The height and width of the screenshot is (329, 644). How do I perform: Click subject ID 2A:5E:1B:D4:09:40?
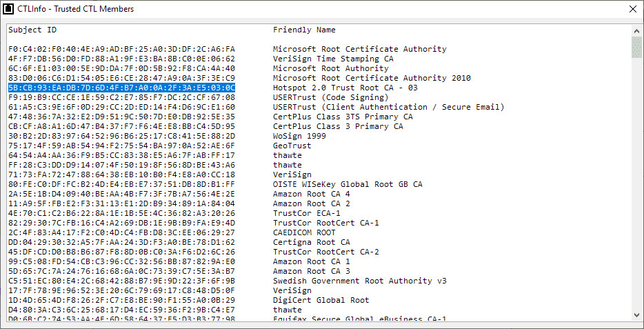click(x=121, y=194)
